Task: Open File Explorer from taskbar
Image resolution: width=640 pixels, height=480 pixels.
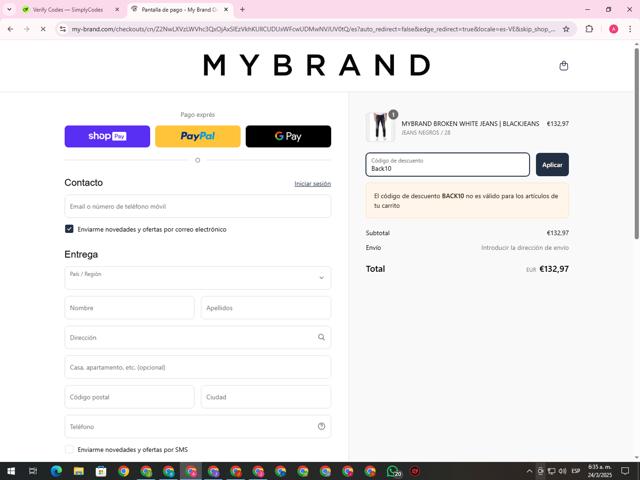Action: click(79, 471)
